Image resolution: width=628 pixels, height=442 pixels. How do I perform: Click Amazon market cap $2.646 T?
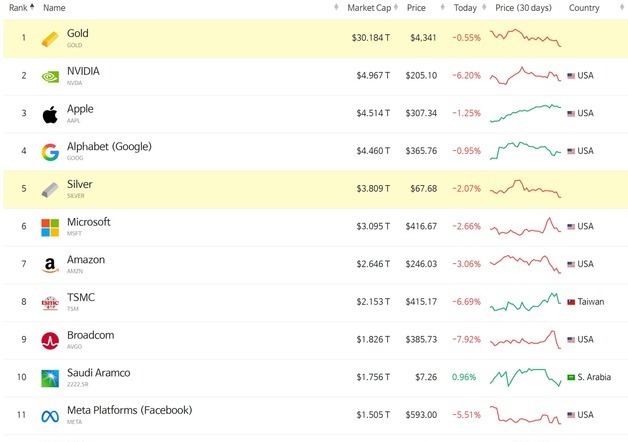[x=373, y=264]
